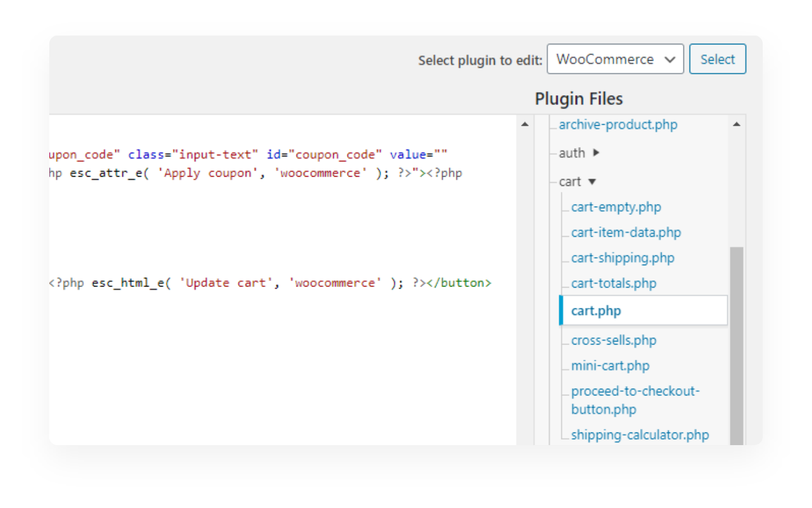The height and width of the screenshot is (508, 812).
Task: Open cart-totals.php from the cart folder
Action: click(x=613, y=283)
